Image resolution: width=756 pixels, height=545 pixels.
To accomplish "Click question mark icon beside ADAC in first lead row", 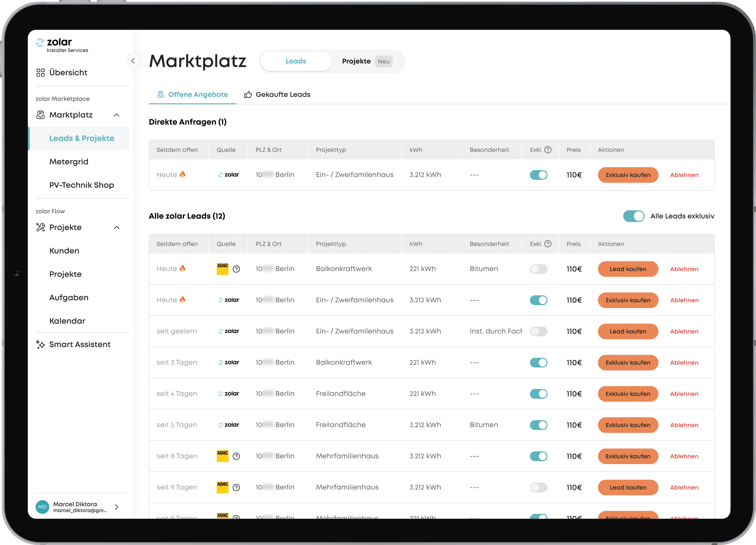I will pos(236,269).
